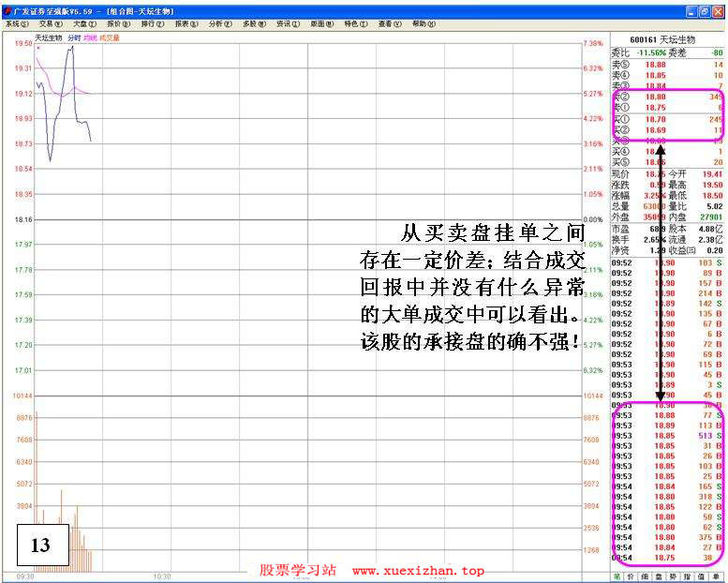The height and width of the screenshot is (583, 728).
Task: Click the 19.50 price axis label
Action: (x=23, y=43)
